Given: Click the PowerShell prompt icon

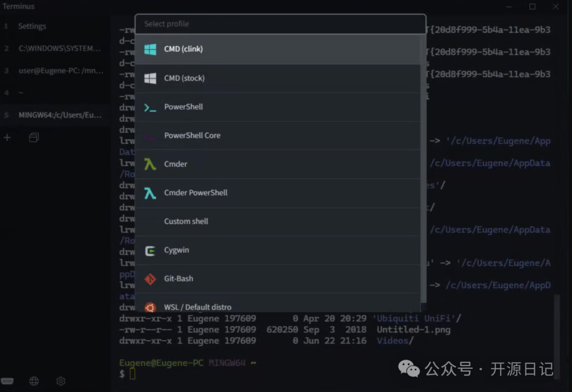Looking at the screenshot, I should tap(150, 107).
